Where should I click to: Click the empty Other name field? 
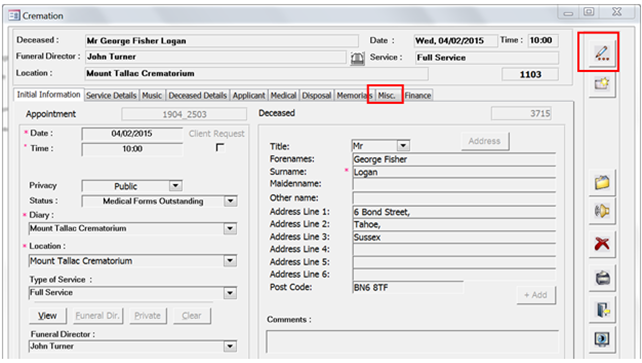454,198
